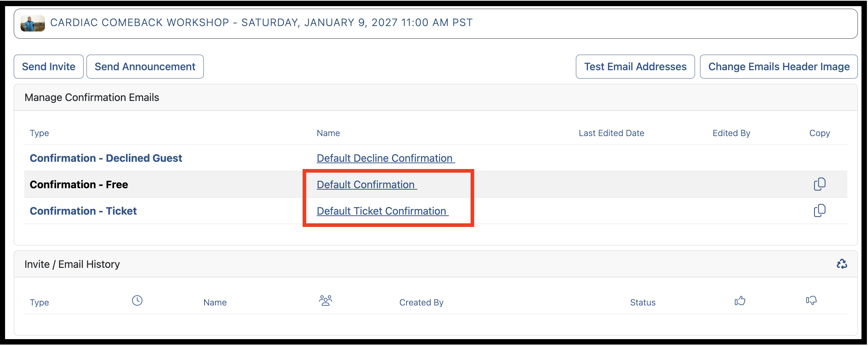
Task: Refresh the Invite / Email History panel
Action: point(842,264)
